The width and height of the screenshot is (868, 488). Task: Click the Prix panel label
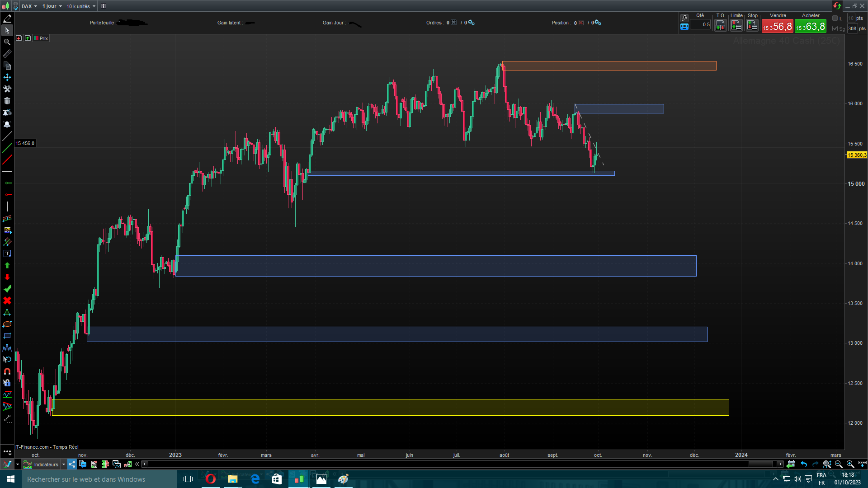coord(44,38)
